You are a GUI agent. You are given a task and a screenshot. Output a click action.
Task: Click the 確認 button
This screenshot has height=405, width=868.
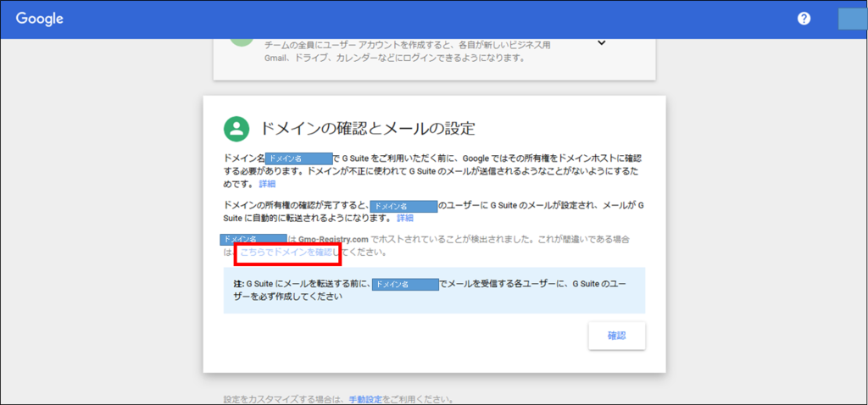(617, 336)
